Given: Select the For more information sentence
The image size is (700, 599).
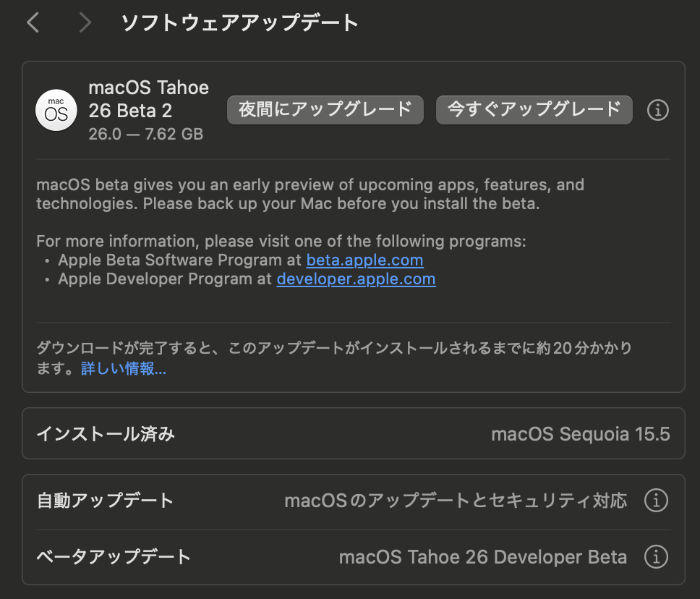Looking at the screenshot, I should coord(281,241).
